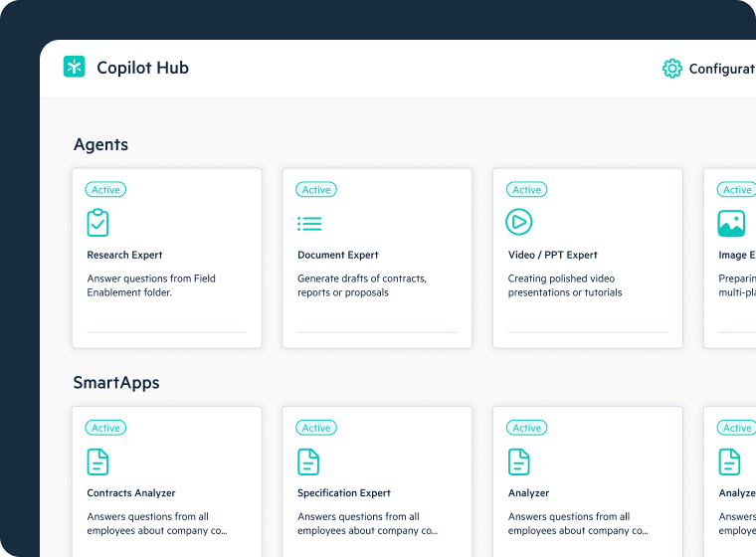
Task: Open the Document Expert card description
Action: coord(362,285)
